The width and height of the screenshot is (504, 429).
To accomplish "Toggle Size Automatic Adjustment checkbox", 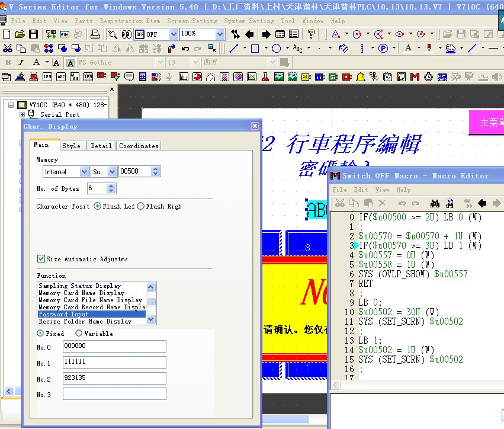I will tap(41, 259).
